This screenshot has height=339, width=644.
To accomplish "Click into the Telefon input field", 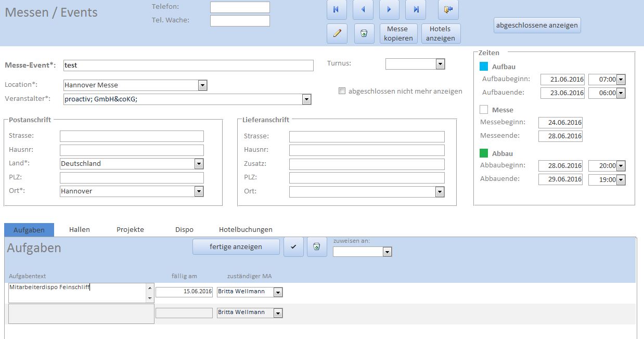I will click(x=240, y=7).
